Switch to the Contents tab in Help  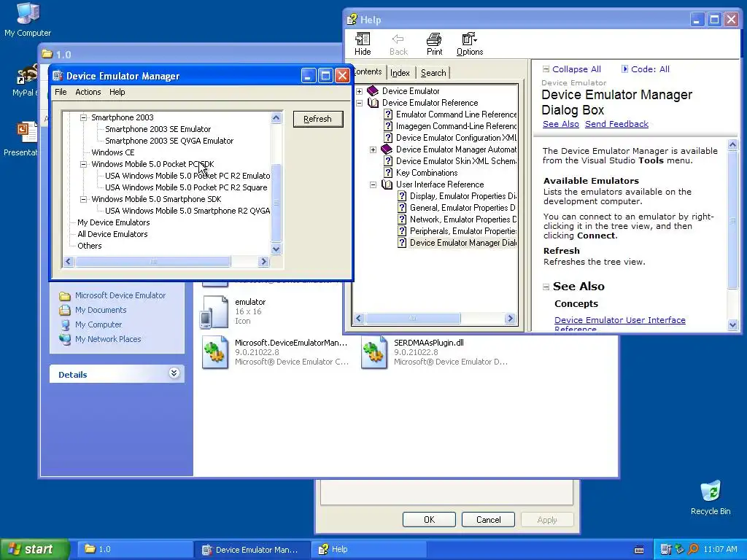point(368,72)
